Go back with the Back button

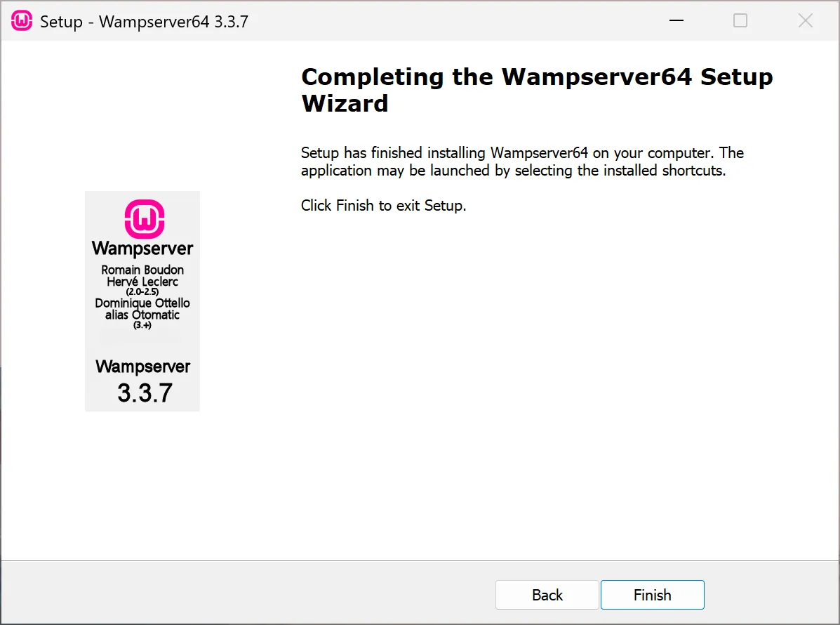click(547, 594)
